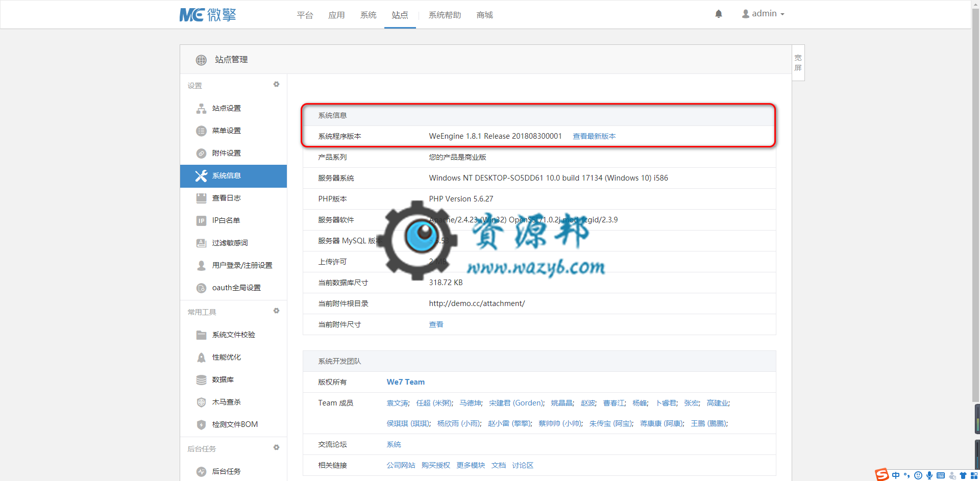Click team member 袁文涛
This screenshot has height=481, width=980.
point(397,403)
